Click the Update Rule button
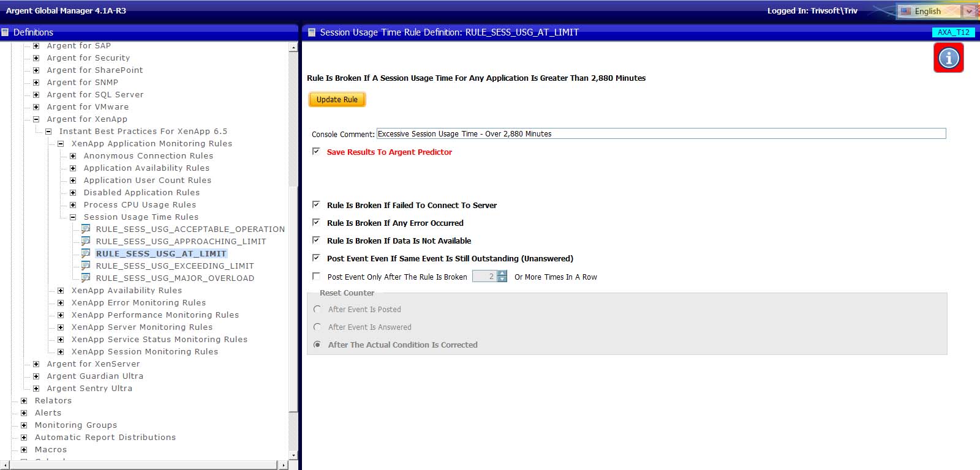Viewport: 980px width, 470px height. (337, 99)
